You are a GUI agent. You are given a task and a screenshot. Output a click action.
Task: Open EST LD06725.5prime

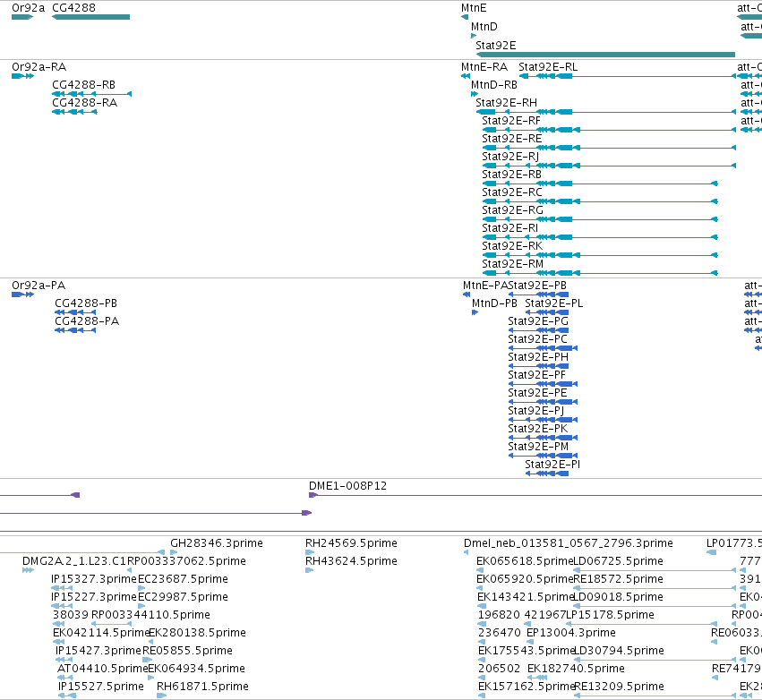pyautogui.click(x=619, y=561)
